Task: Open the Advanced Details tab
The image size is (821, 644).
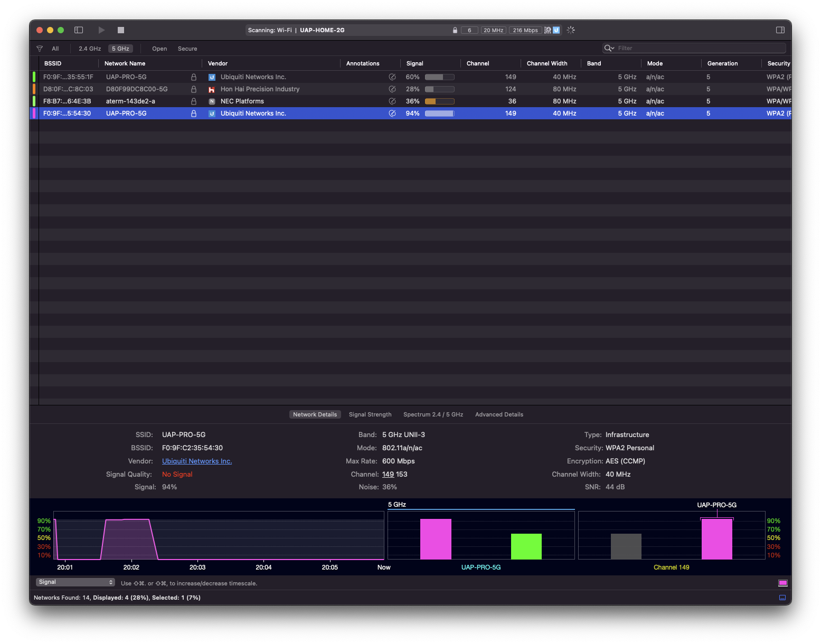Action: pyautogui.click(x=499, y=414)
